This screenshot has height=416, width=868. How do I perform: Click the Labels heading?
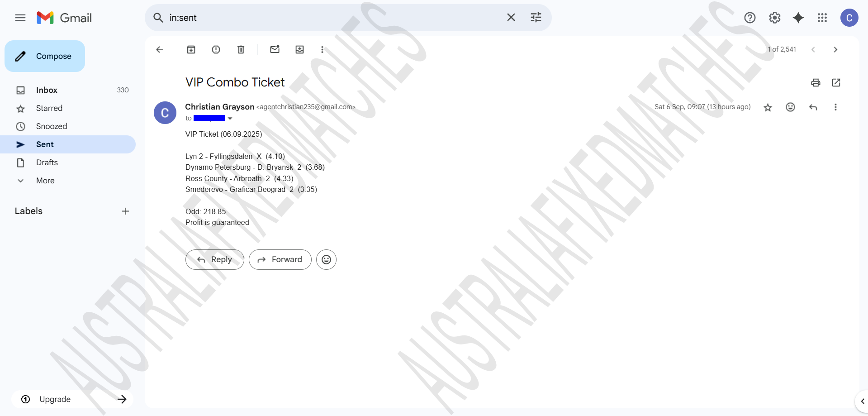click(28, 211)
